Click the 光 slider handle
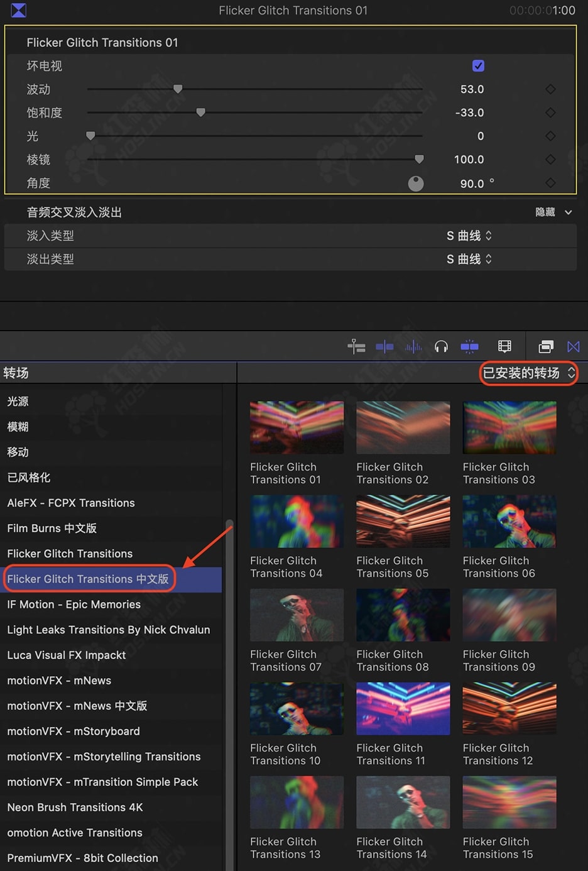This screenshot has height=871, width=588. [90, 136]
